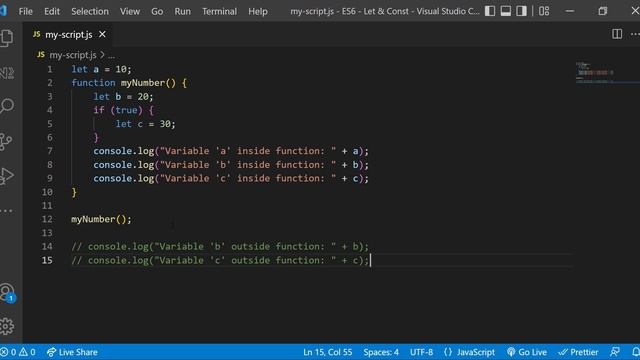
Task: Click Prettier formatter status item
Action: tap(578, 352)
